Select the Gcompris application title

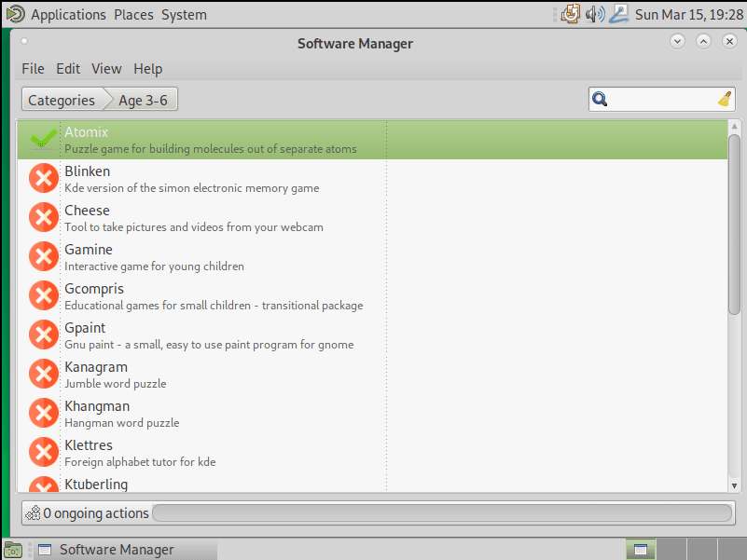pos(94,289)
